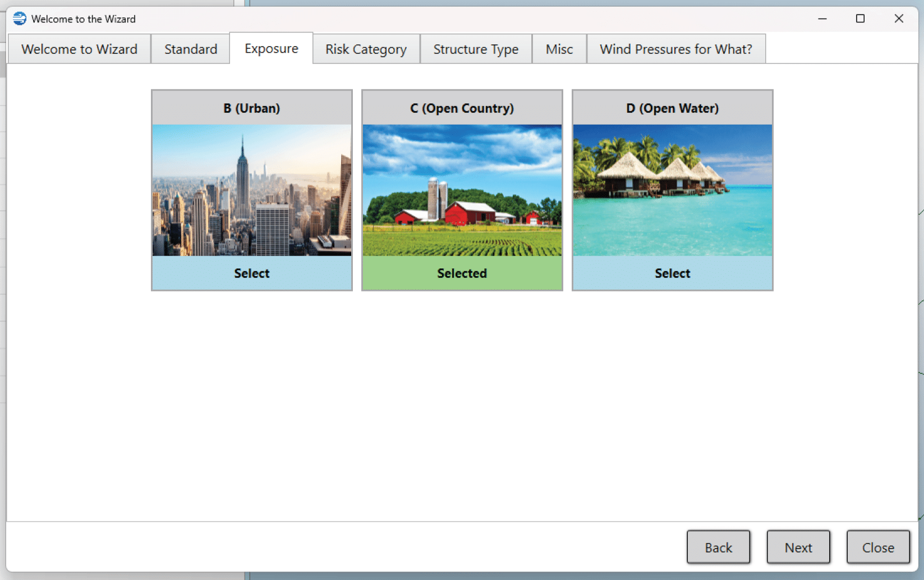924x580 pixels.
Task: Advance to the next wizard step
Action: tap(798, 547)
